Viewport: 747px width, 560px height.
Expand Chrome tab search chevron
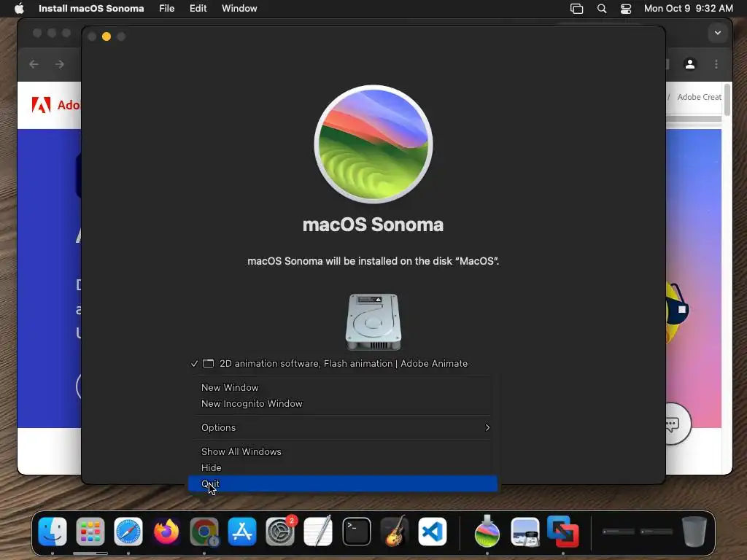pos(718,33)
